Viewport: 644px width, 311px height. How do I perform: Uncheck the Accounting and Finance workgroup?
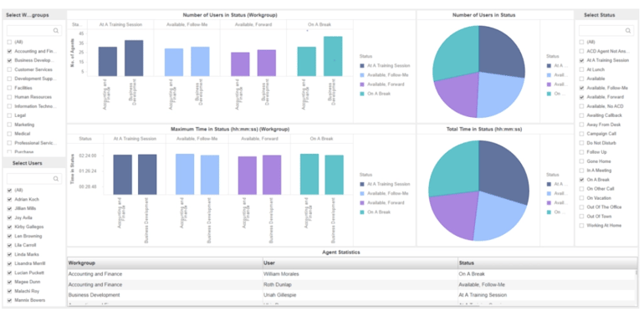coord(9,51)
